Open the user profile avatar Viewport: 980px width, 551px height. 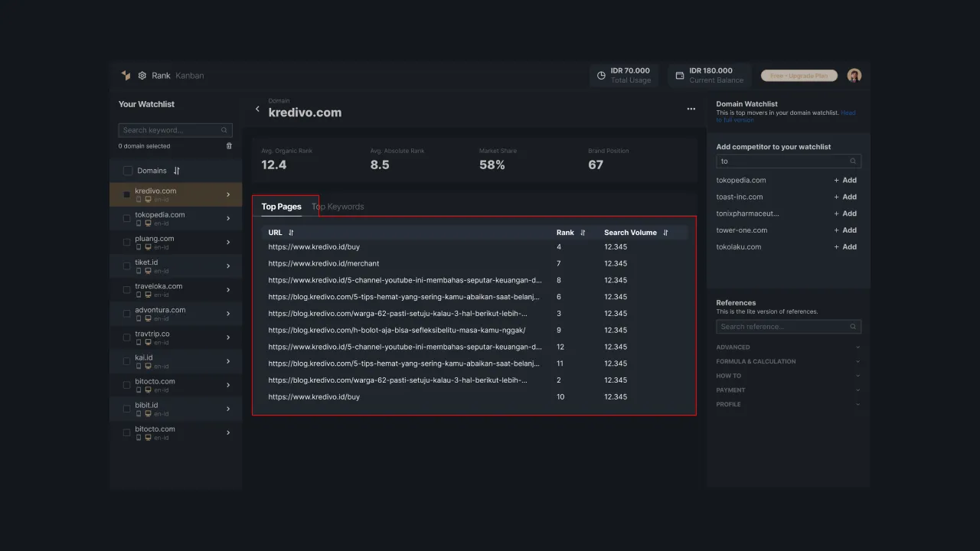point(854,75)
